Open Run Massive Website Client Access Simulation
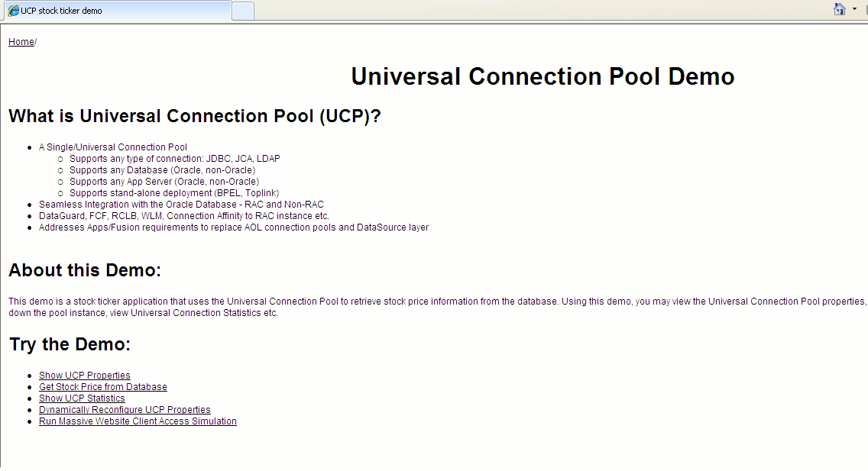The image size is (868, 471). pos(138,421)
